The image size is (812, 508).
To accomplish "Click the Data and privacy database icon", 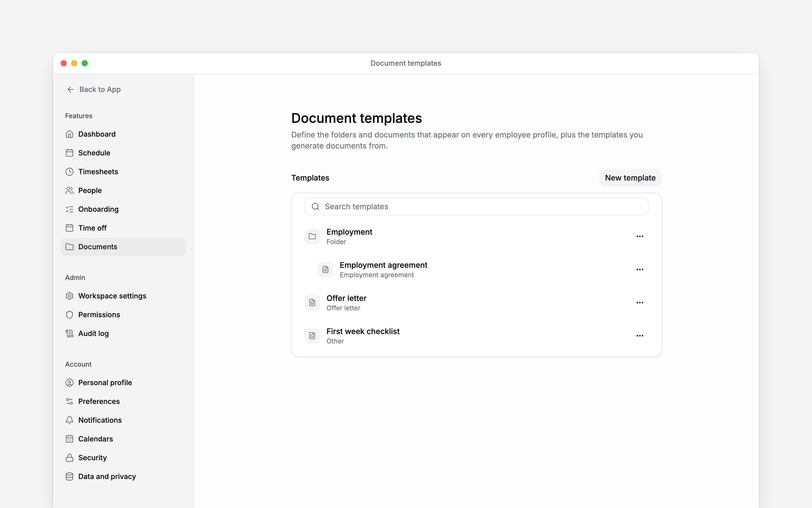I will (x=70, y=477).
